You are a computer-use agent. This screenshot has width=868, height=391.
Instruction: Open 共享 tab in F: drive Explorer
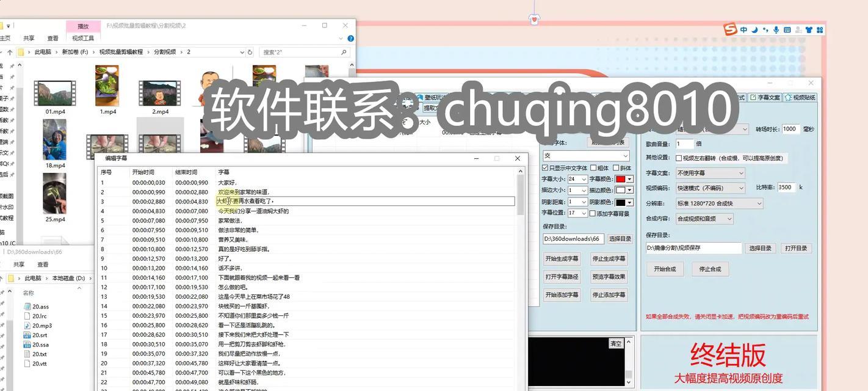29,38
